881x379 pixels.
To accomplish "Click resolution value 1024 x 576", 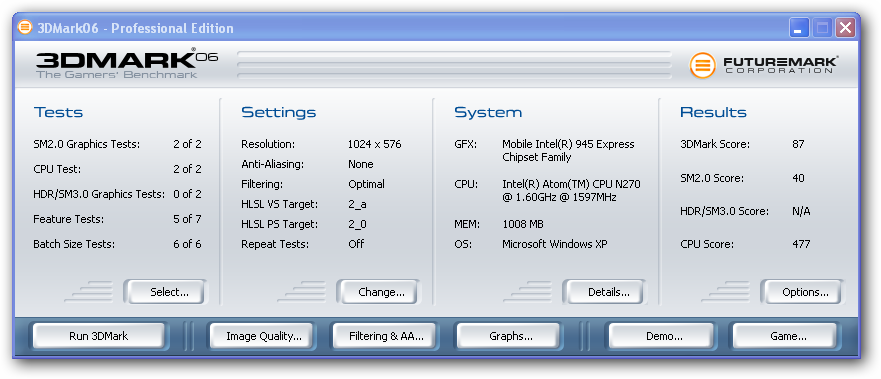I will pyautogui.click(x=375, y=144).
